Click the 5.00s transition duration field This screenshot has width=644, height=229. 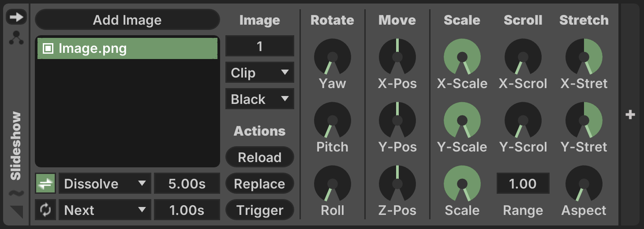click(187, 184)
